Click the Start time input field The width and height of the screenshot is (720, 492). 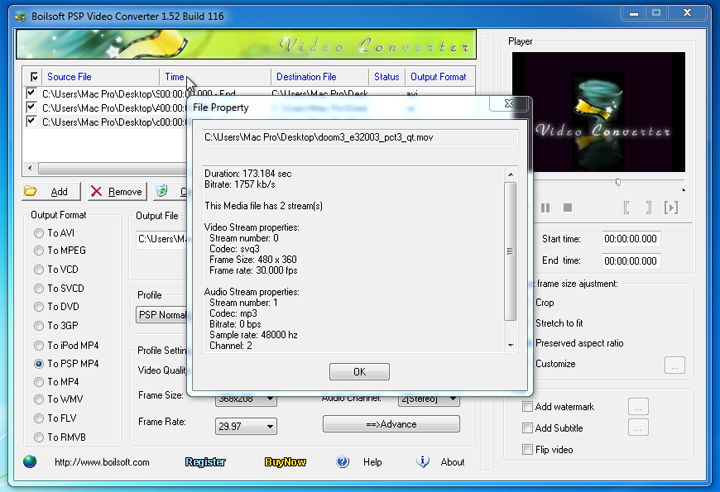[631, 239]
